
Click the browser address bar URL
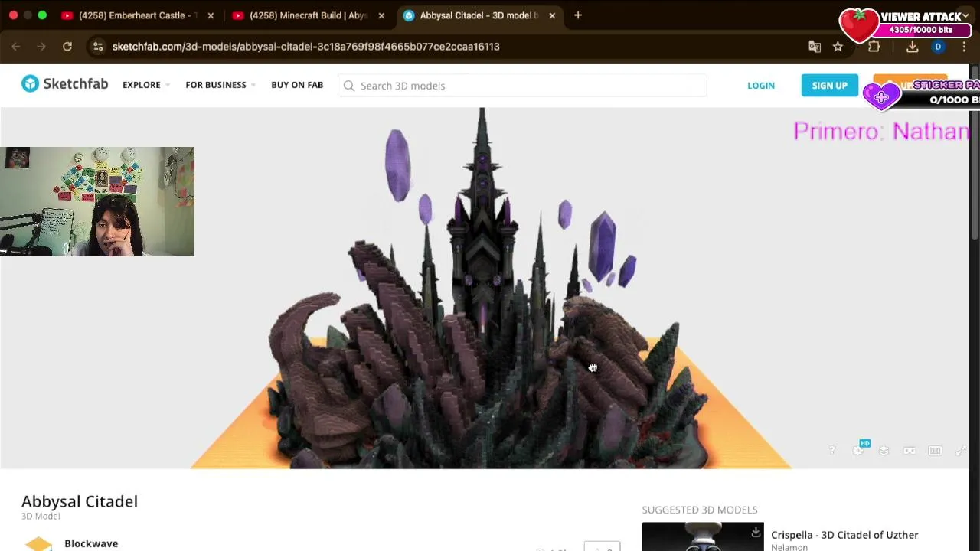point(306,47)
